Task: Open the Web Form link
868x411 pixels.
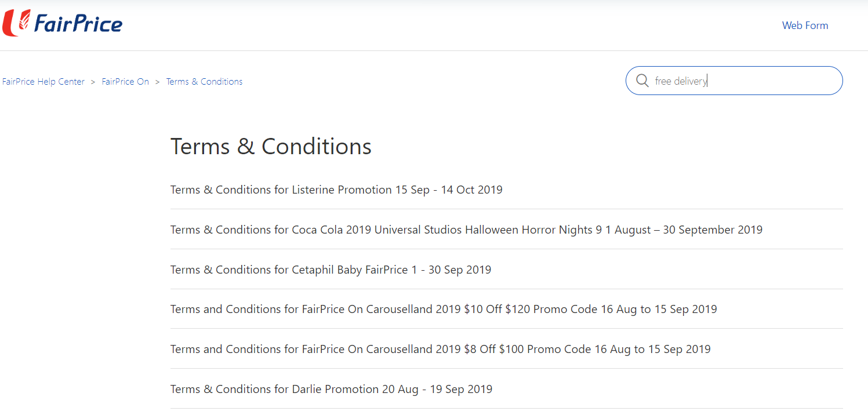Action: point(805,26)
